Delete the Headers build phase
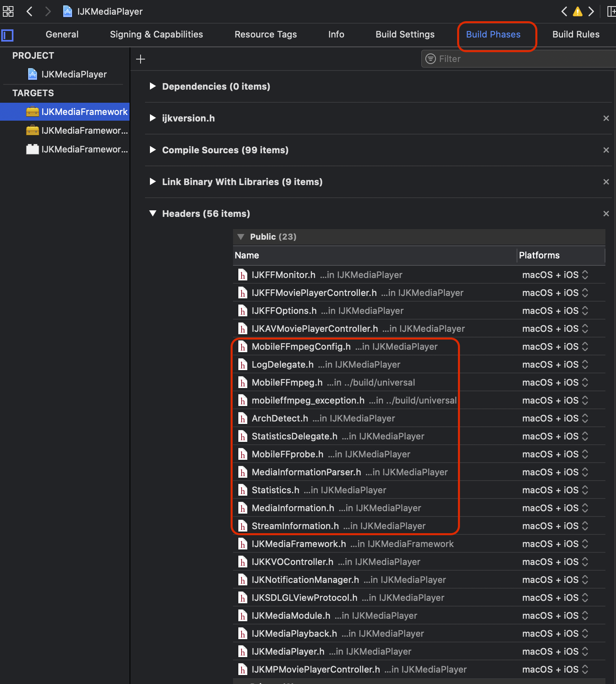 pyautogui.click(x=606, y=214)
